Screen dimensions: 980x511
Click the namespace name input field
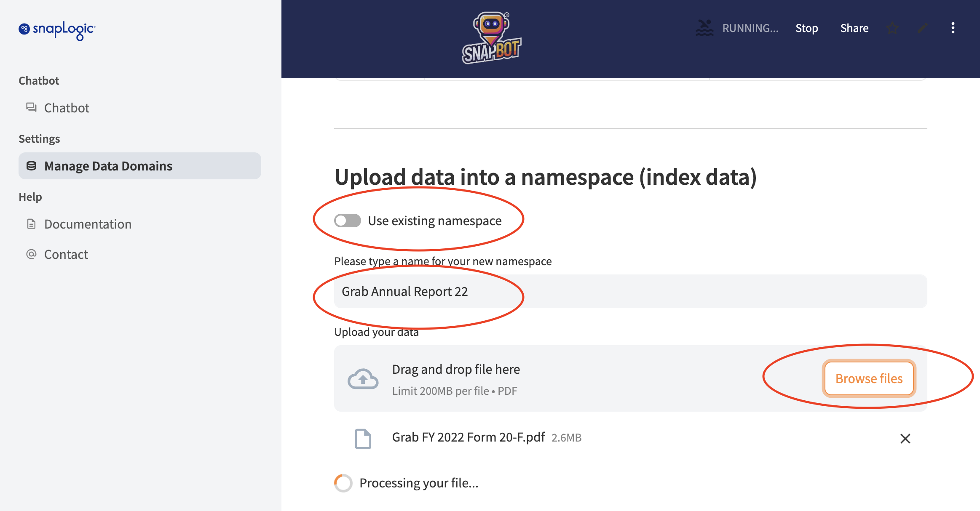(x=630, y=291)
